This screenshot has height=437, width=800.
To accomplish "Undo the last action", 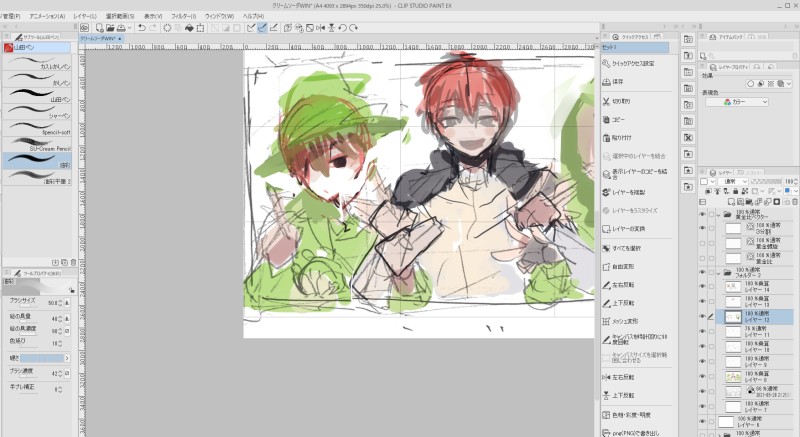I will point(142,28).
